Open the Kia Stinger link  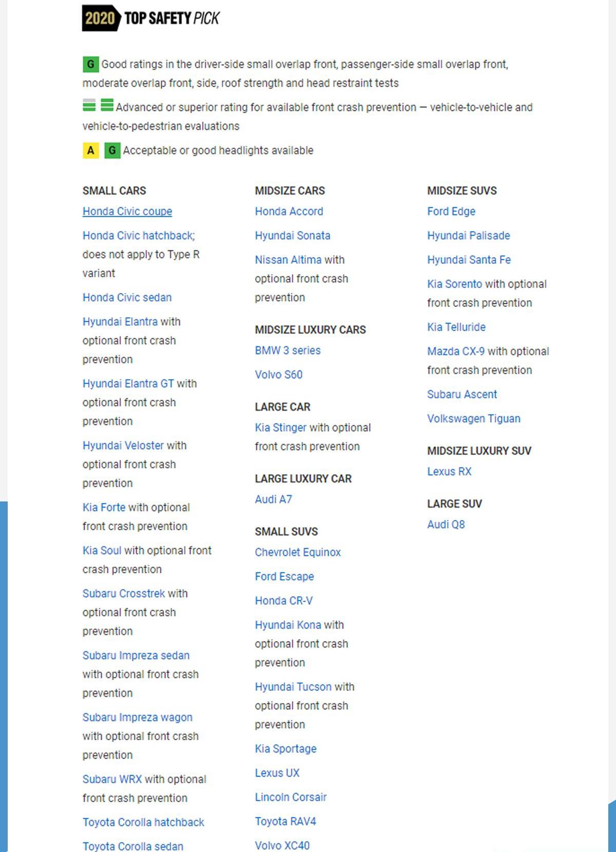coord(281,428)
